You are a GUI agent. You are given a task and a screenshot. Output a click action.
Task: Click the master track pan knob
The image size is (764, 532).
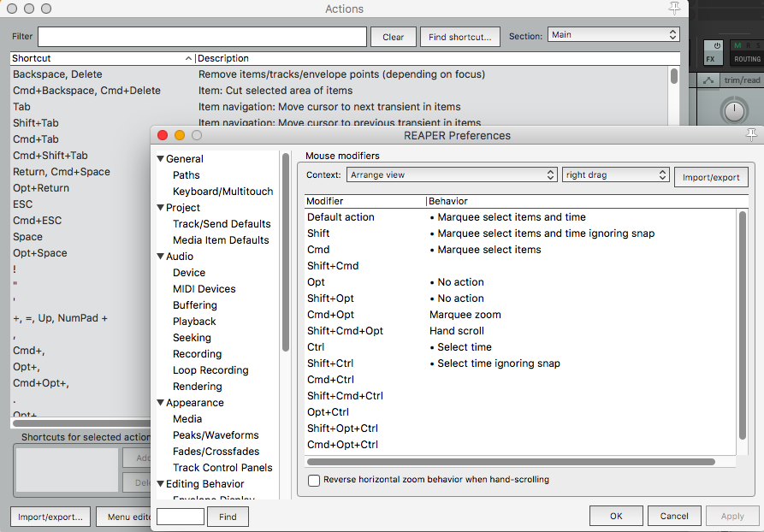[x=733, y=109]
